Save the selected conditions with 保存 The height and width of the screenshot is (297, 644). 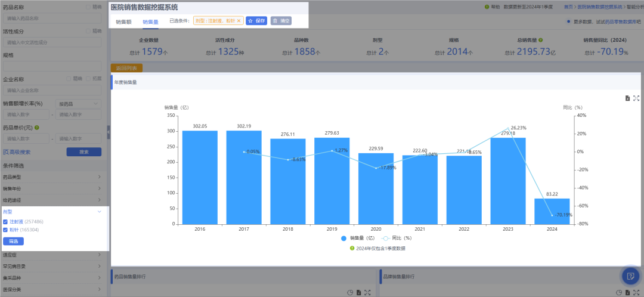[256, 20]
